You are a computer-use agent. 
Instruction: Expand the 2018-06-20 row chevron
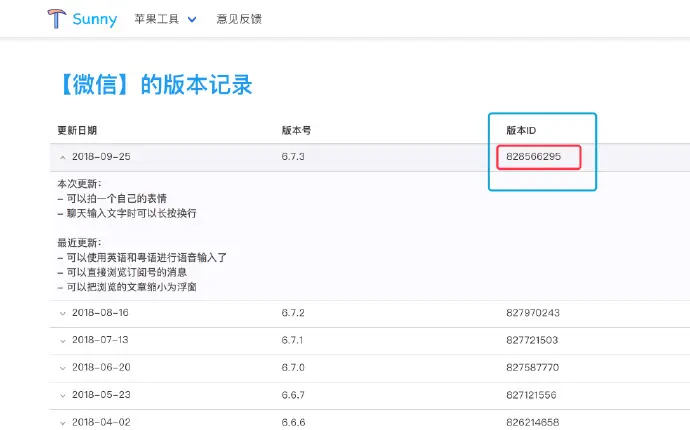(62, 368)
